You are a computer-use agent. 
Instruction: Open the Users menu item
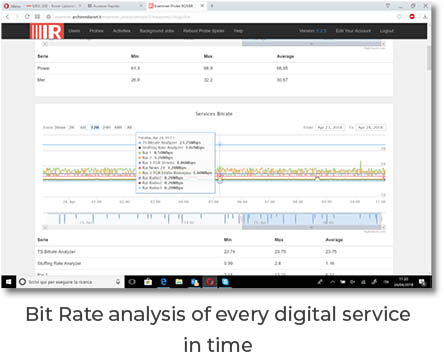[74, 31]
